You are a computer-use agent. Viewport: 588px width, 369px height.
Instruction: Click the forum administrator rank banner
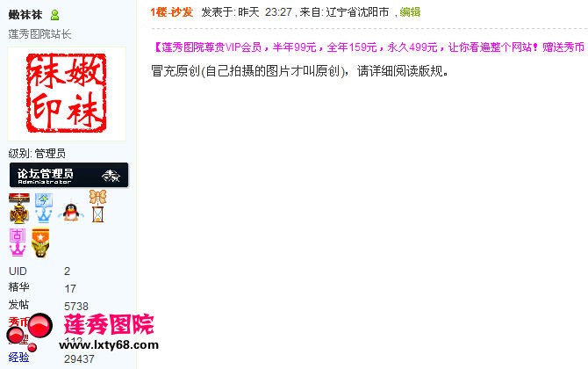click(x=68, y=175)
